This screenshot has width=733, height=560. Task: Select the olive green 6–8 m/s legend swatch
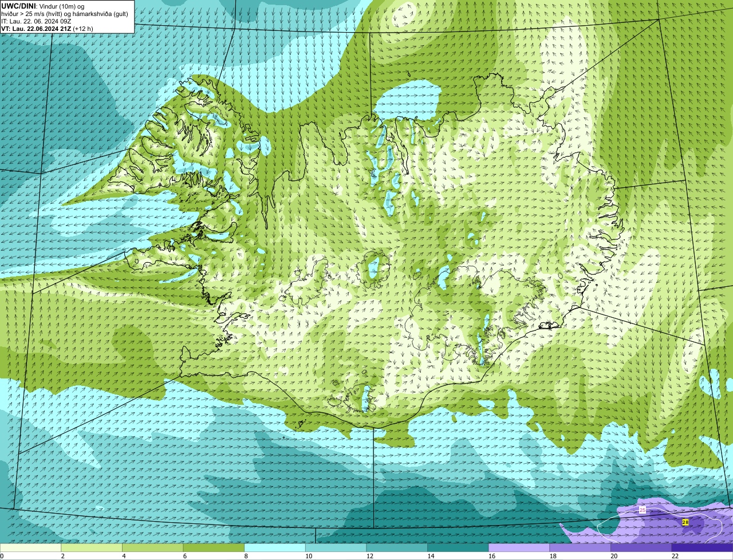[214, 548]
